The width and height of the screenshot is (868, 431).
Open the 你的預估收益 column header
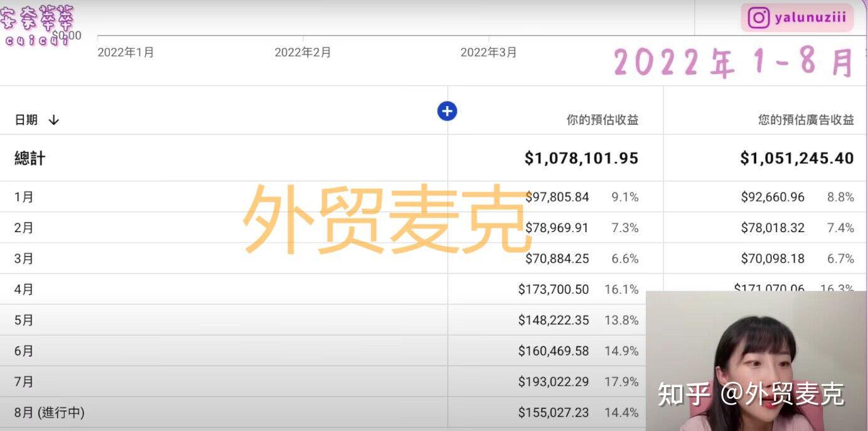(604, 120)
